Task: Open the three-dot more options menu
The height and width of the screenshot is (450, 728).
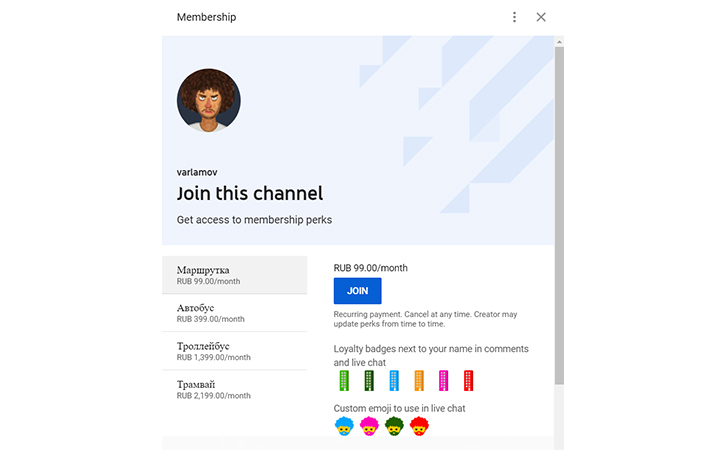Action: click(x=515, y=17)
